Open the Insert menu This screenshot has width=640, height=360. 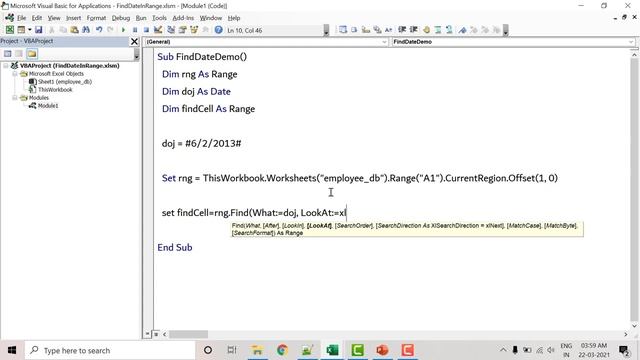tap(73, 18)
